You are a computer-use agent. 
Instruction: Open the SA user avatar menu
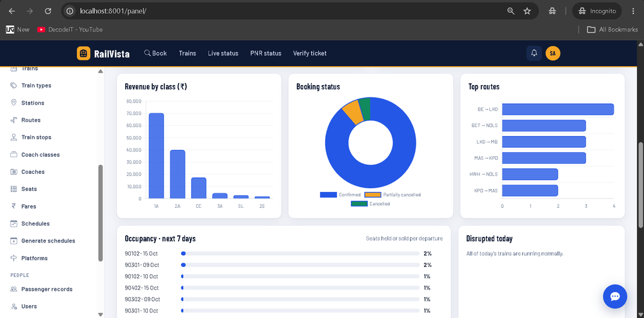(x=553, y=53)
